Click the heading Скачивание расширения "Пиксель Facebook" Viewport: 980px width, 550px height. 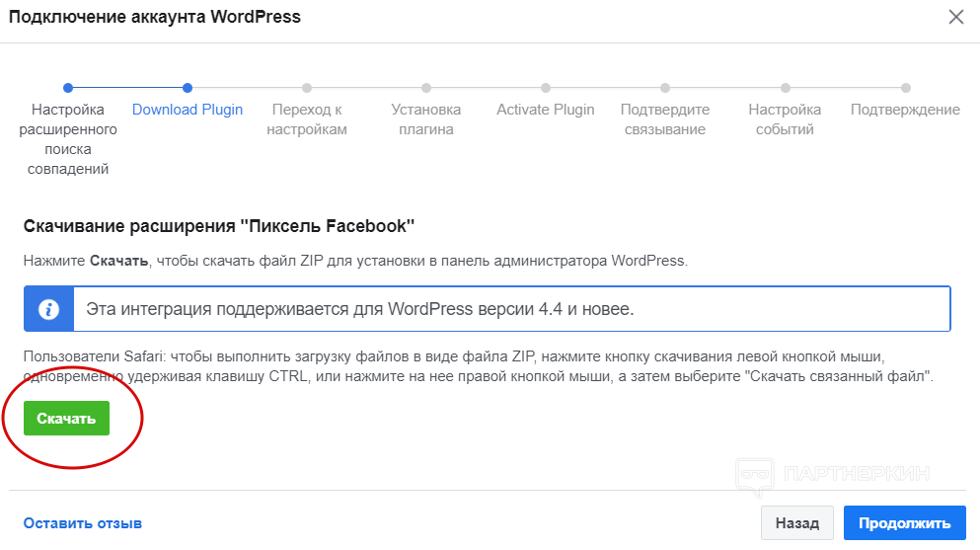(x=219, y=226)
